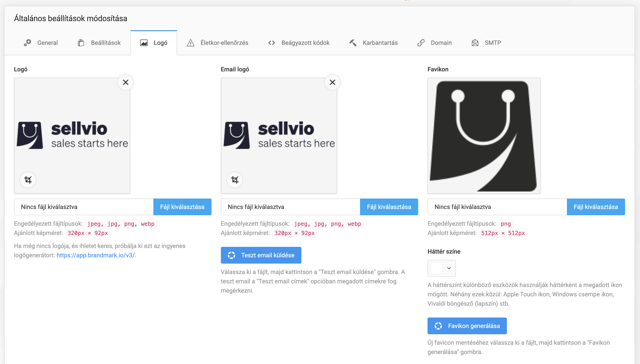This screenshot has width=640, height=364.
Task: Choose a file for the Logó upload
Action: pos(182,207)
